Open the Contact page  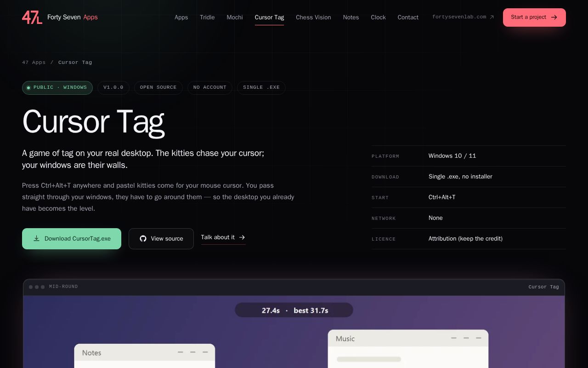(408, 17)
